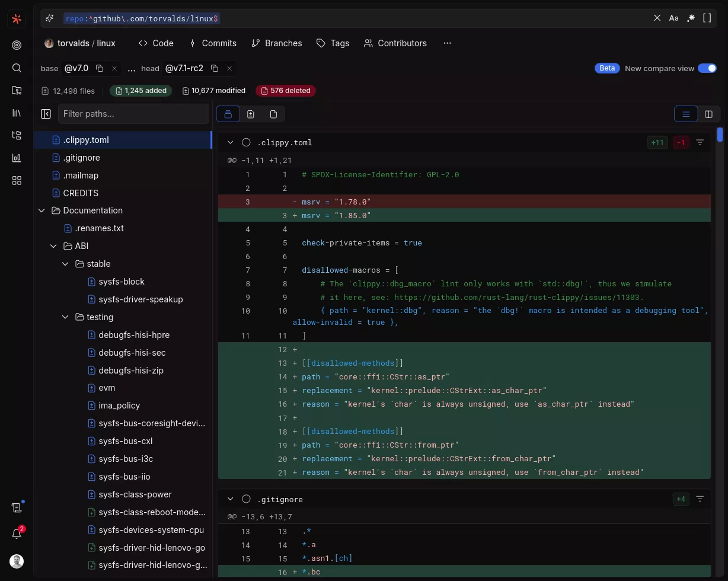The height and width of the screenshot is (581, 728).
Task: Collapse the testing folder
Action: tap(65, 317)
